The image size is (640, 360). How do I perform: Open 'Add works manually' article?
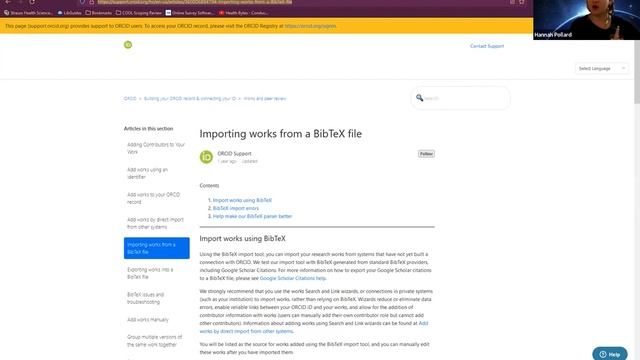coord(148,320)
